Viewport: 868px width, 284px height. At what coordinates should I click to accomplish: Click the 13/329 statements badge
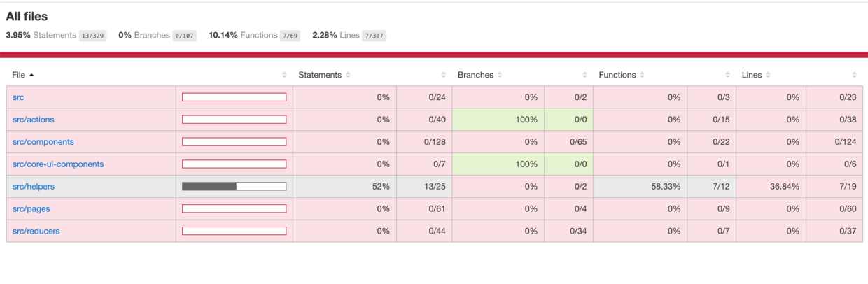(x=92, y=36)
